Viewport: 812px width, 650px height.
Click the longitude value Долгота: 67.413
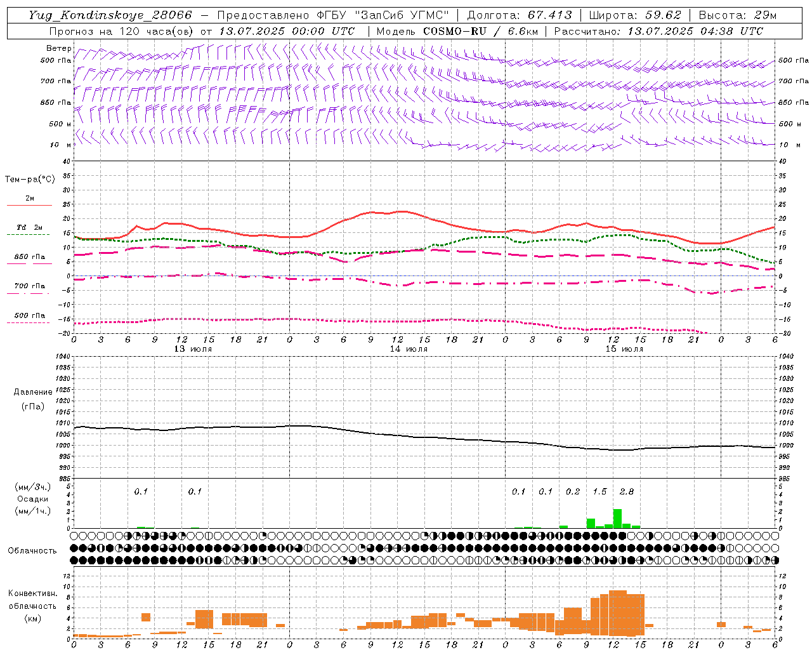point(520,15)
